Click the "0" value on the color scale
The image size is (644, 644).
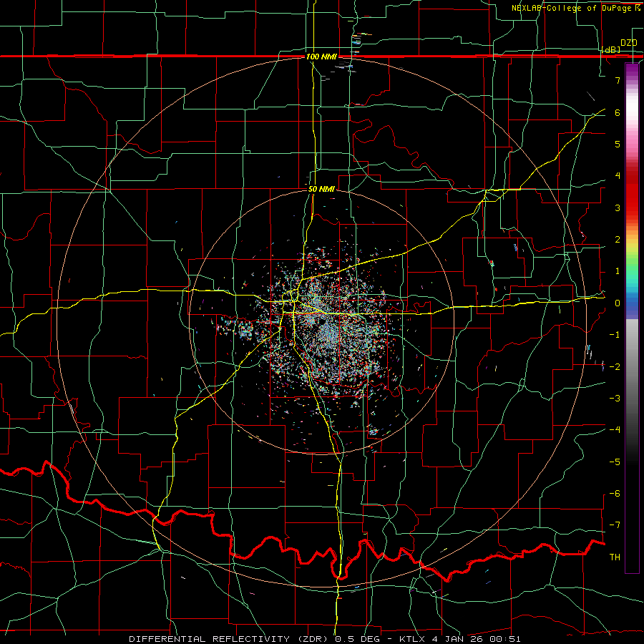pyautogui.click(x=618, y=303)
